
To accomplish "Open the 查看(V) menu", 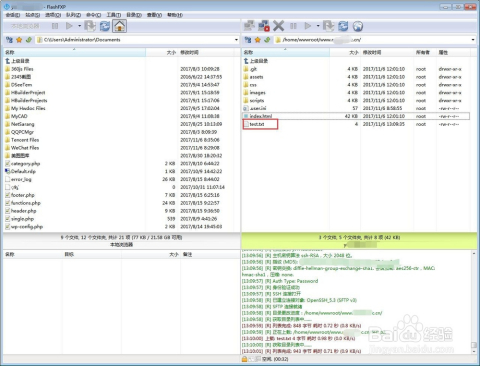I will [x=154, y=15].
